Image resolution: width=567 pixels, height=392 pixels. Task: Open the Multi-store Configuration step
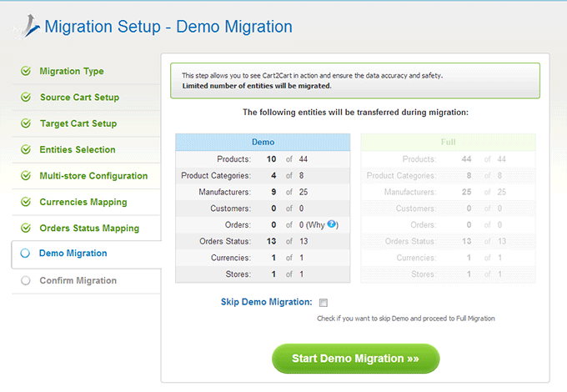tap(93, 176)
